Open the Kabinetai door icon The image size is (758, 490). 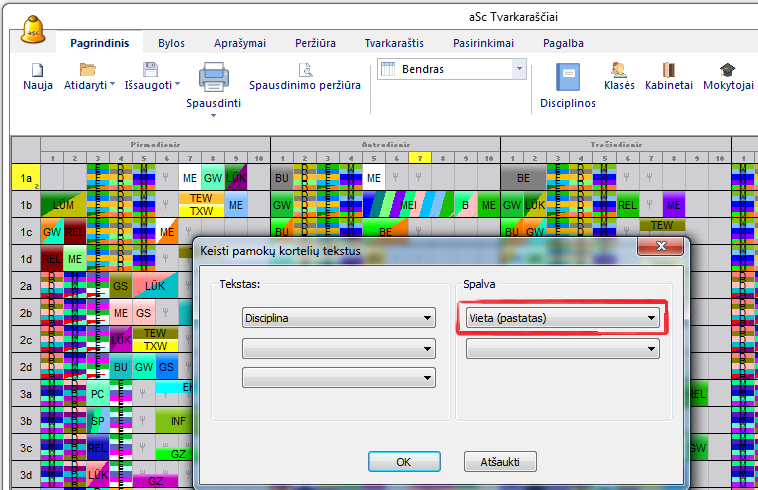(669, 70)
